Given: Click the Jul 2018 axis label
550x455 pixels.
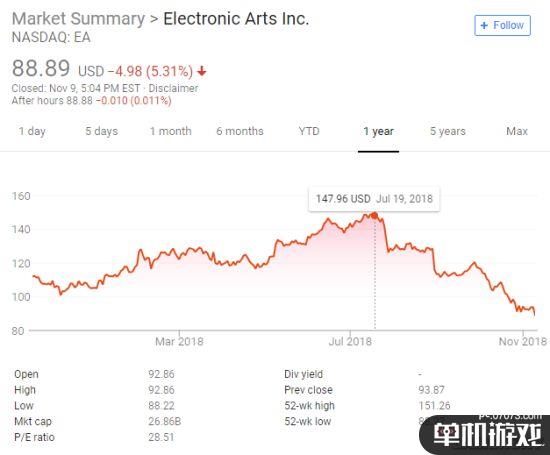Looking at the screenshot, I should point(350,341).
